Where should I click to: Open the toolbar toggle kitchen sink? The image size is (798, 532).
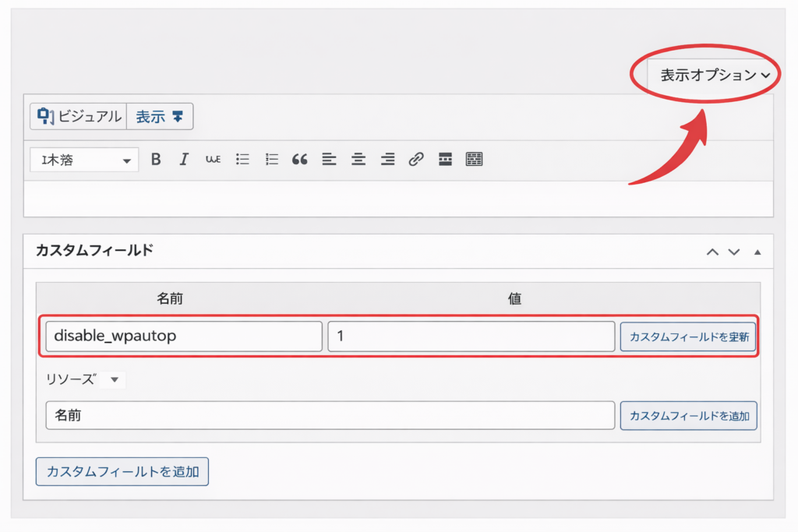pyautogui.click(x=473, y=159)
